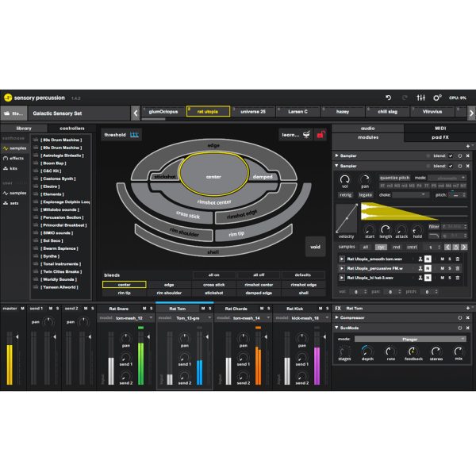The height and width of the screenshot is (476, 476).
Task: Open the mixer sliders icon
Action: coord(420,98)
